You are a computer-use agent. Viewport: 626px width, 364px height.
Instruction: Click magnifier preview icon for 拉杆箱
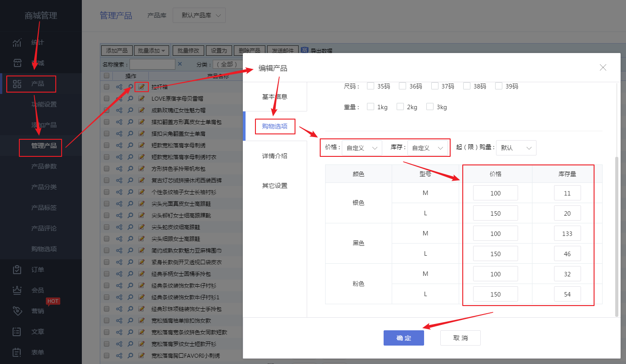[130, 87]
